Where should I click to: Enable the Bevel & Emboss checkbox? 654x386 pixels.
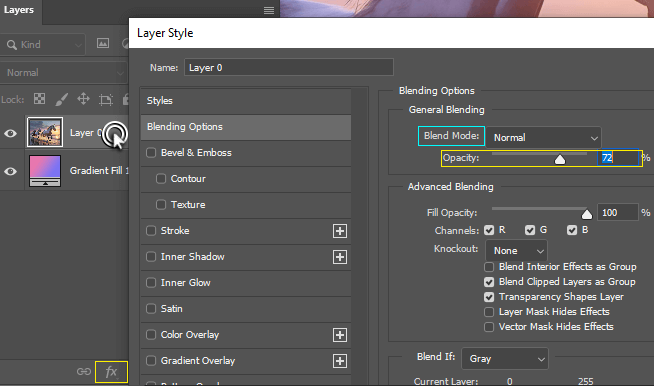pyautogui.click(x=151, y=153)
